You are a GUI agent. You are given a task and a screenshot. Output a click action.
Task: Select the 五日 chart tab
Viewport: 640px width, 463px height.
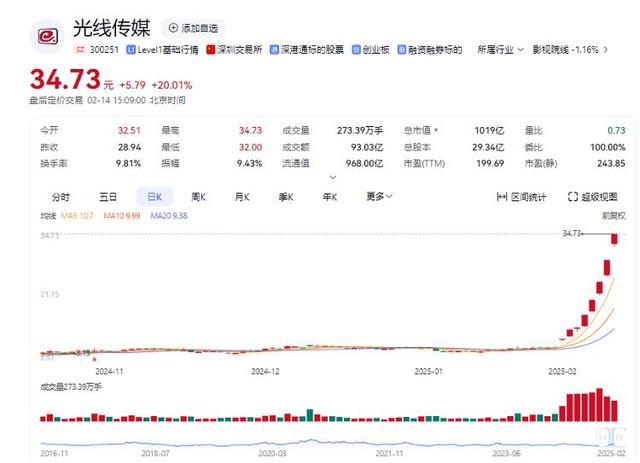pyautogui.click(x=108, y=197)
